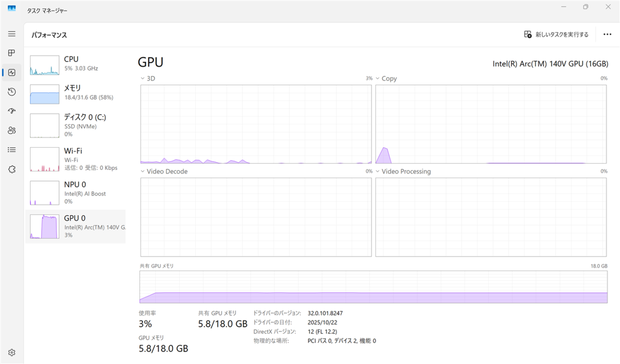Click the Video Processing graph area

(x=491, y=217)
